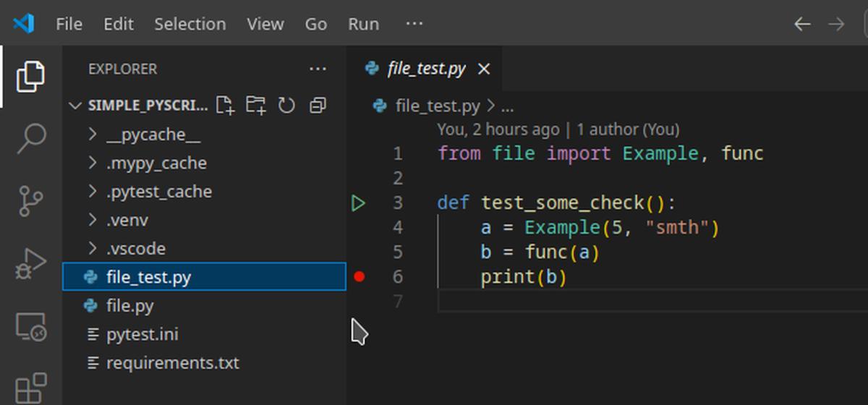This screenshot has width=868, height=405.
Task: Place cursor on empty line 7
Action: 651,301
